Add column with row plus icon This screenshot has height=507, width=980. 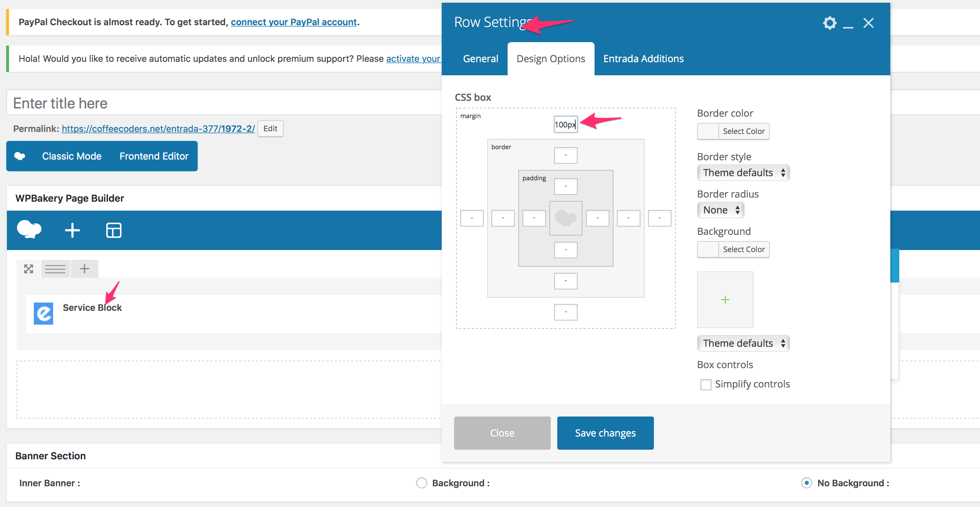click(x=85, y=269)
